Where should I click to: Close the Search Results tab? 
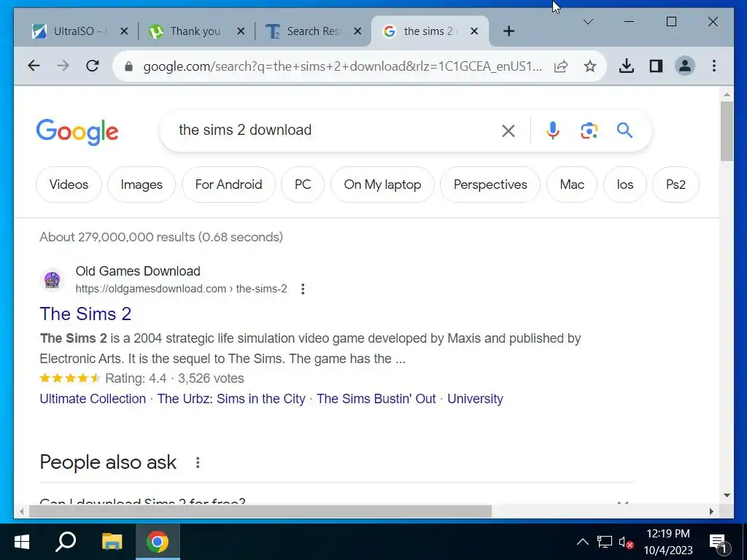tap(357, 31)
